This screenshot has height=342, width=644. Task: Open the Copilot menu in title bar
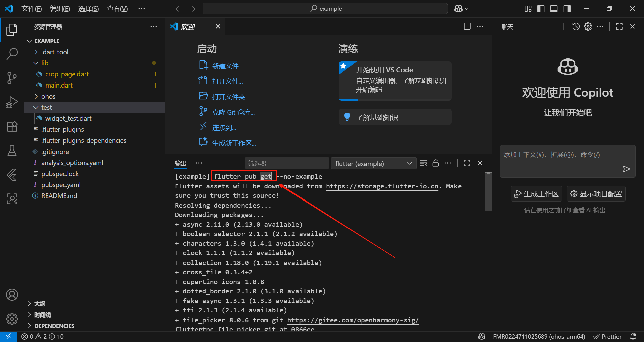[462, 9]
